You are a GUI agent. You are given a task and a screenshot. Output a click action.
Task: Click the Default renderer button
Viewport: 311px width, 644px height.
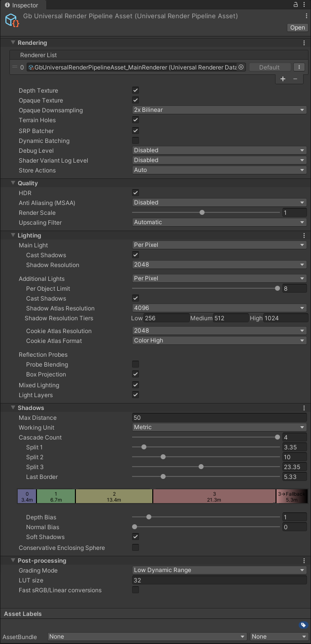[x=269, y=68]
